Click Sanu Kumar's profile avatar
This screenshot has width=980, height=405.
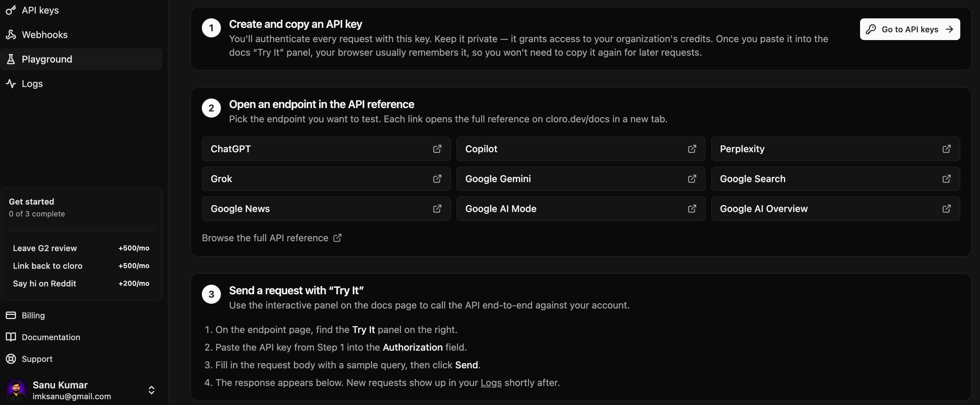click(x=16, y=390)
